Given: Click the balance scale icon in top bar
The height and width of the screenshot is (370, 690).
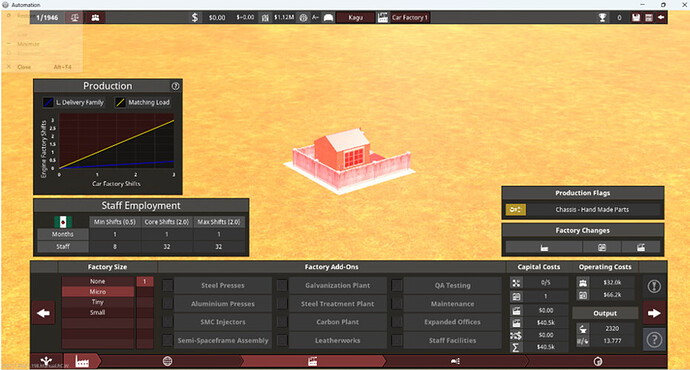Looking at the screenshot, I should 75,18.
